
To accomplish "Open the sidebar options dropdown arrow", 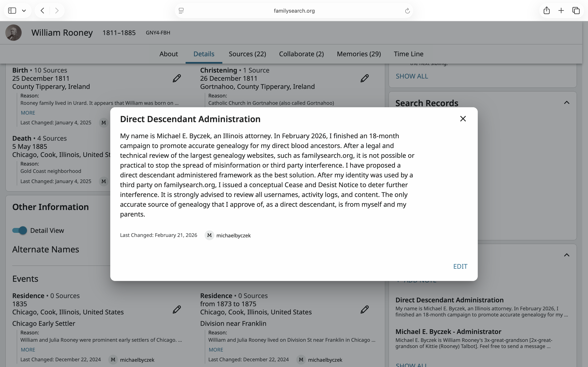I will 24,11.
